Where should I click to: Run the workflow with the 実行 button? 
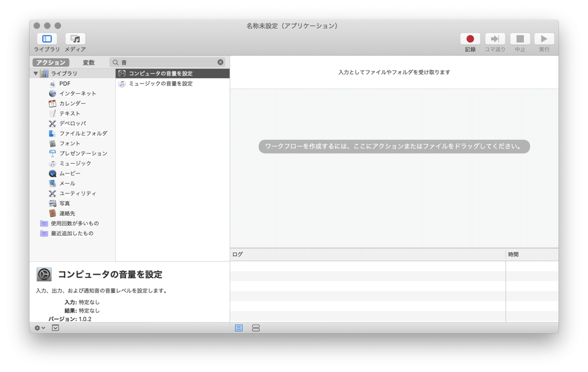[x=544, y=39]
